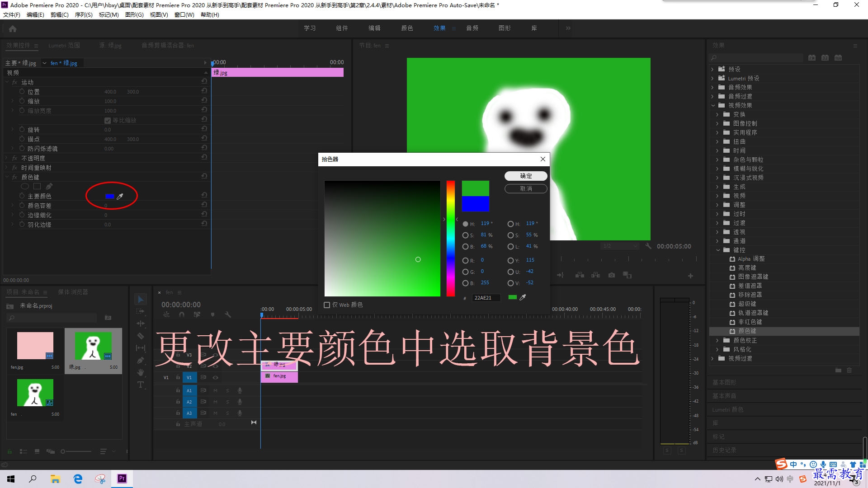Select the Pen tool in tools panel
The image size is (868, 488).
141,360
